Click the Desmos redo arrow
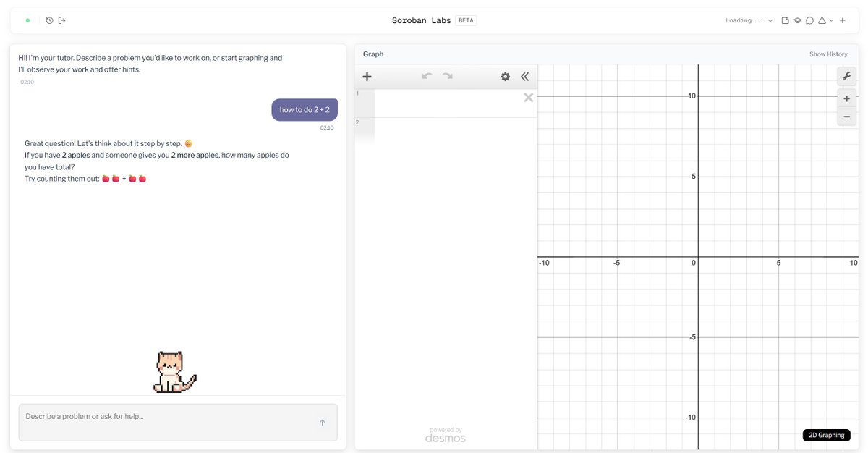Viewport: 868px width, 453px height. click(448, 76)
